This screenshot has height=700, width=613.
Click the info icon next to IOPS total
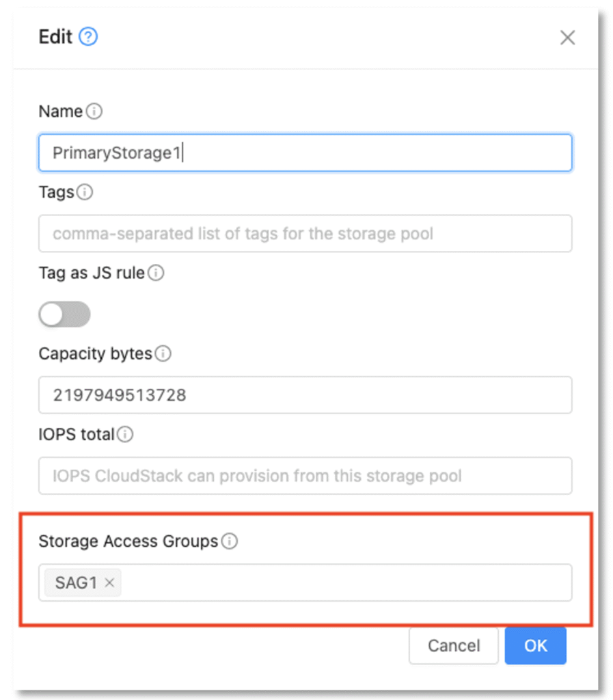[x=125, y=435]
